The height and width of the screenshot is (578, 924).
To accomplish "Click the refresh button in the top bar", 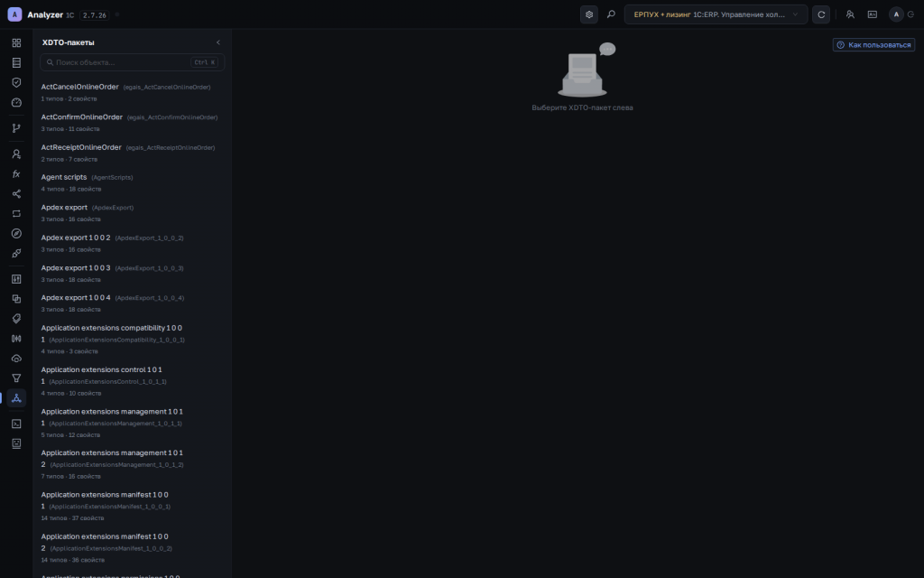I will coord(821,14).
